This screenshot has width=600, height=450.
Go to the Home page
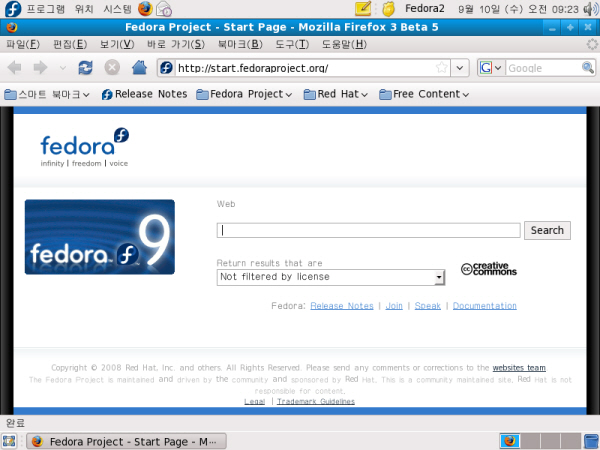[x=139, y=68]
